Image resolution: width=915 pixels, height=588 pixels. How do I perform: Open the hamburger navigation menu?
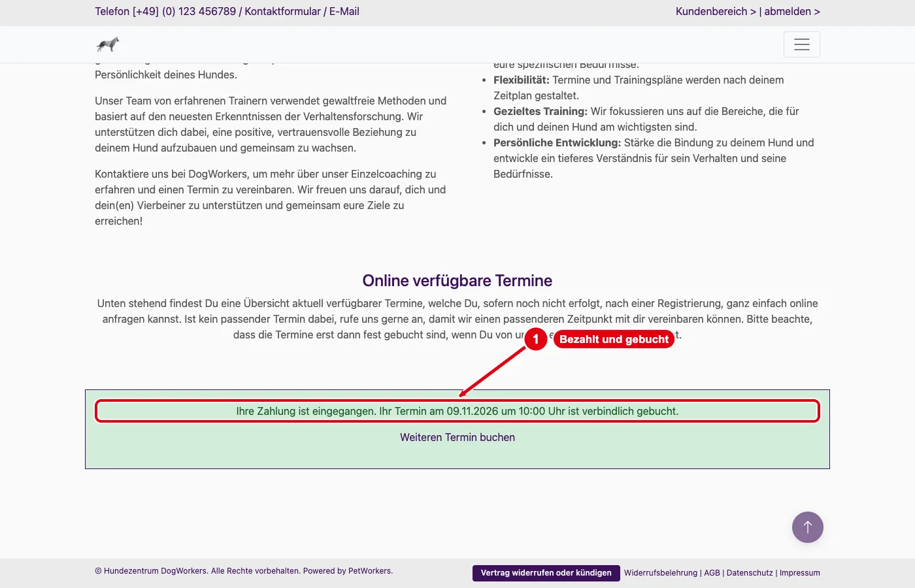pyautogui.click(x=801, y=44)
